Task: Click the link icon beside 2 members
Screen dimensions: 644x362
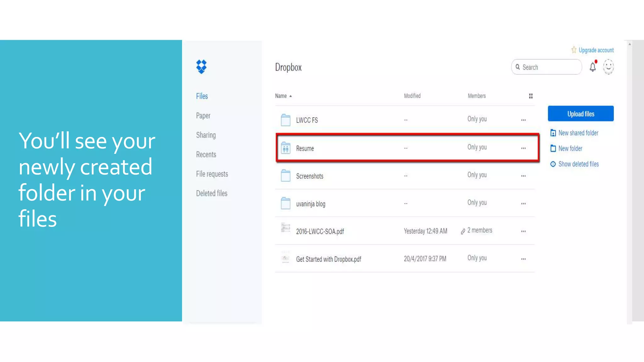Action: [x=463, y=232]
